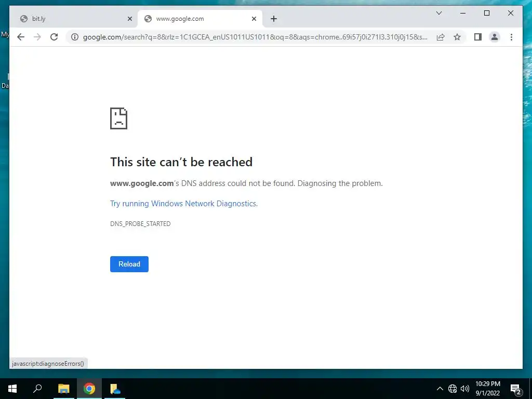Expand the search tabs chevron
The width and height of the screenshot is (532, 399).
pos(438,13)
